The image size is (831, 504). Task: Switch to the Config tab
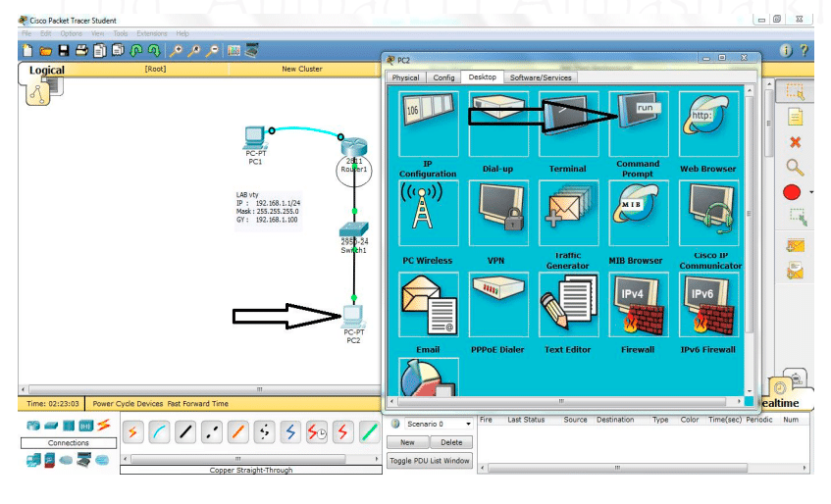[x=443, y=77]
